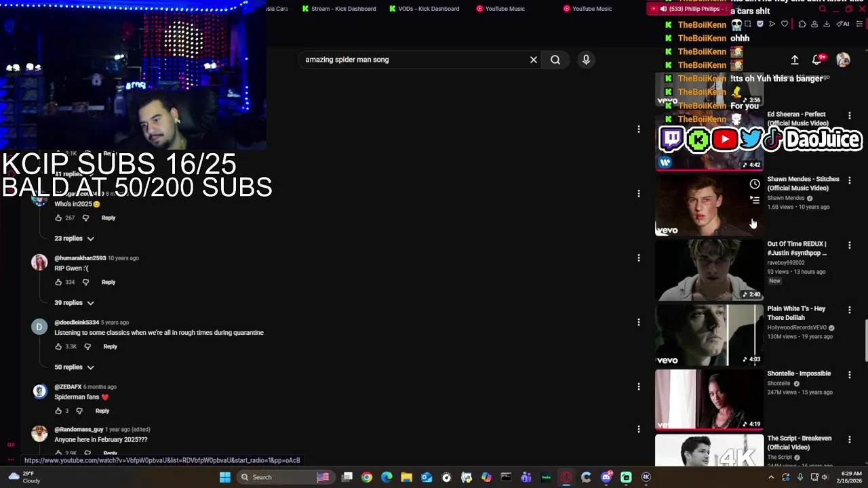Like the 'Who's in 2025' comment

tap(58, 218)
